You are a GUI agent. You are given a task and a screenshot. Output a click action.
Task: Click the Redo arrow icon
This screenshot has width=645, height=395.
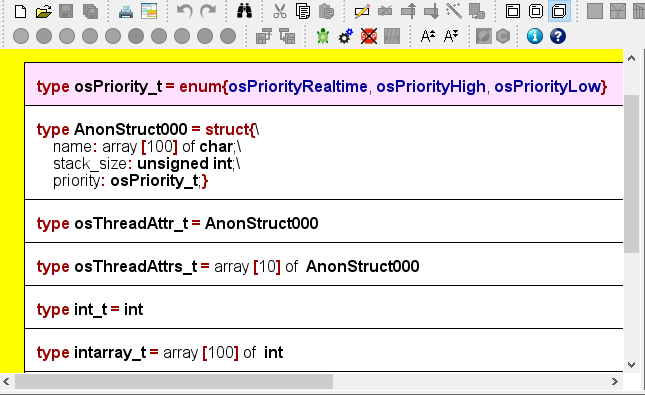coord(208,12)
